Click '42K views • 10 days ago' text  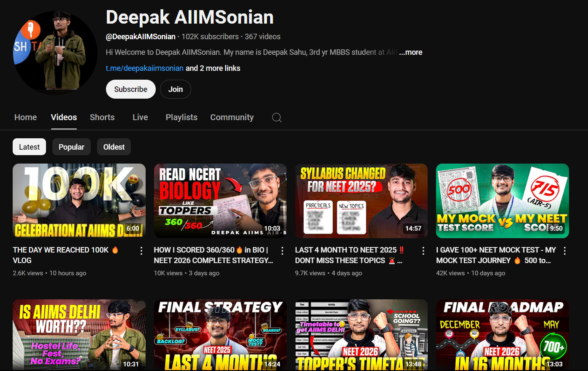471,273
